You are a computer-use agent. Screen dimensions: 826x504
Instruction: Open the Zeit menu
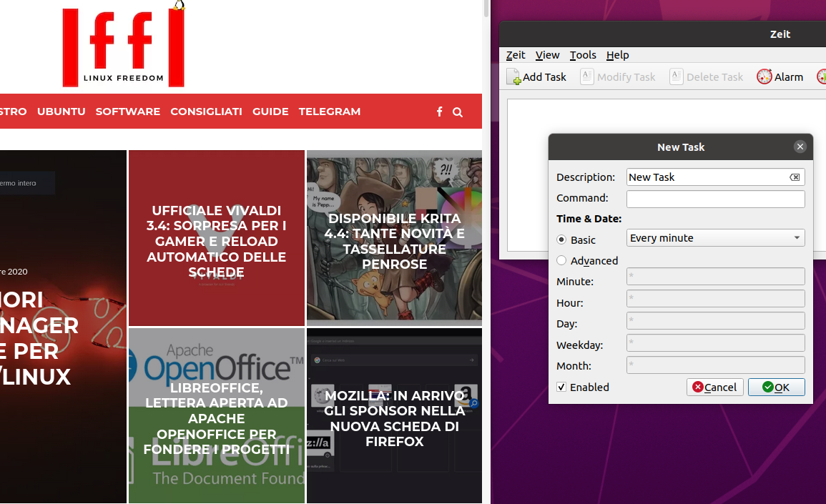(x=516, y=55)
